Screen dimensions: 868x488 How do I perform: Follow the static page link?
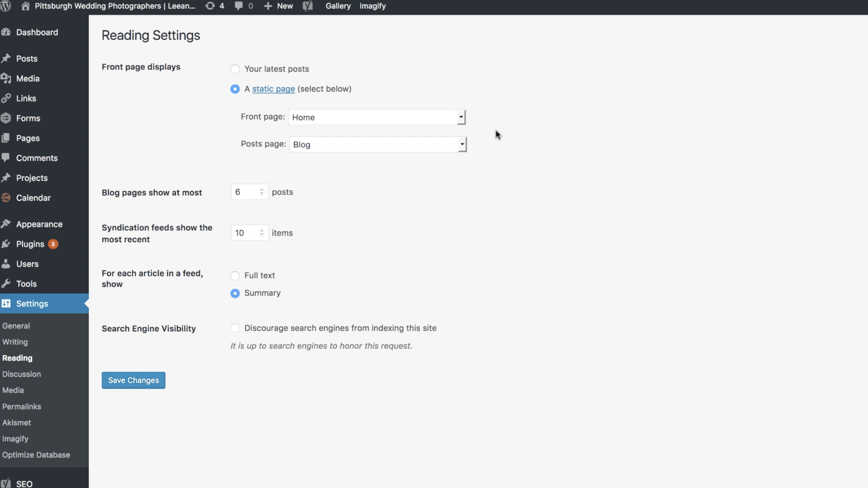[x=273, y=89]
